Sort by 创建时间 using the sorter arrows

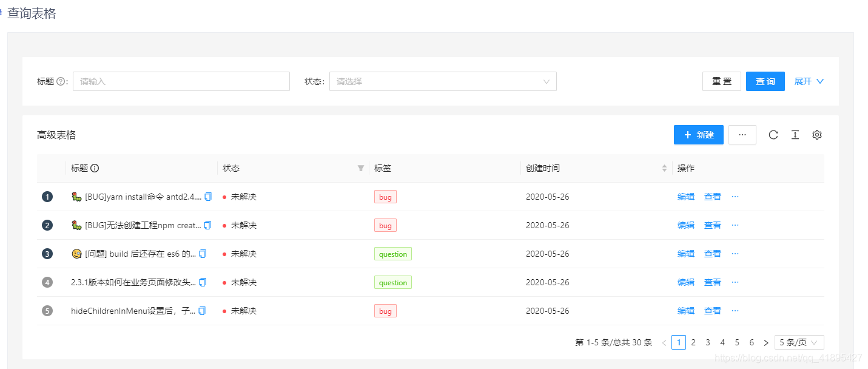pos(664,168)
